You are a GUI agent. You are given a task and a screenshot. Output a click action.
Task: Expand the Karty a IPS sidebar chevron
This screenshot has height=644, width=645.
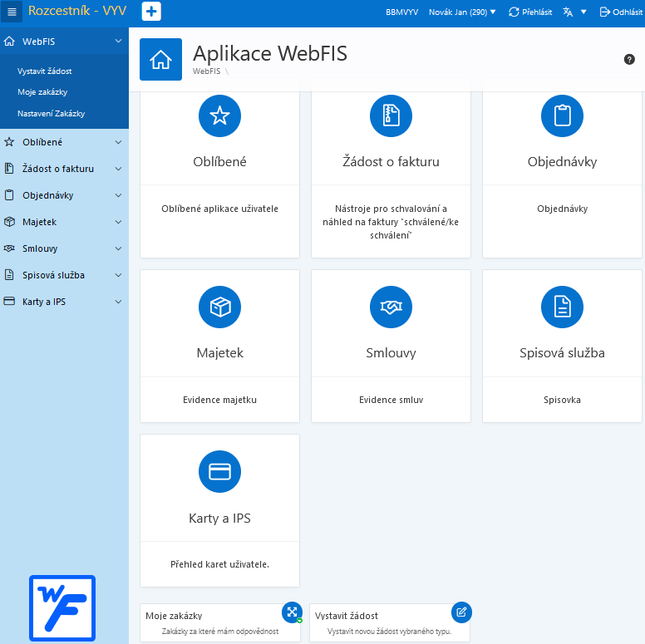[119, 302]
